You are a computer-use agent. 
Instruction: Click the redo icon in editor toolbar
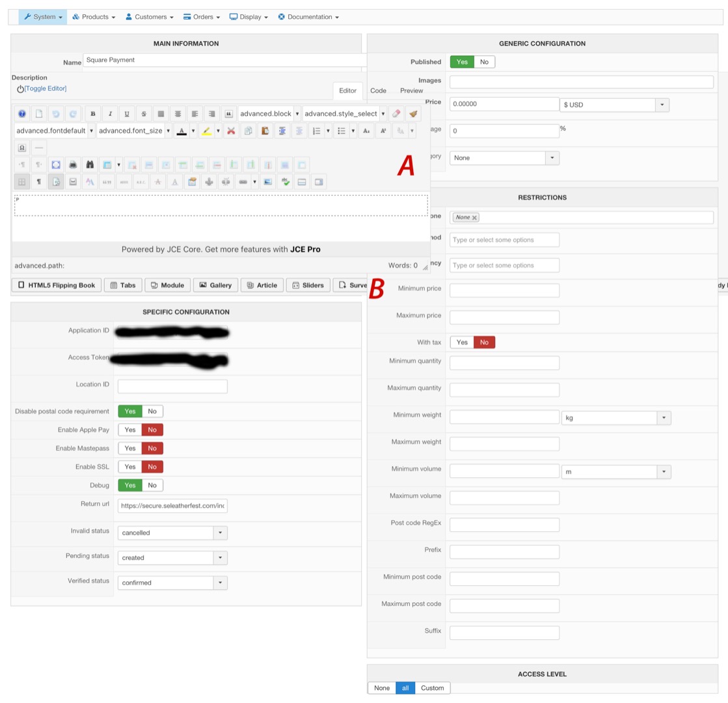click(73, 114)
